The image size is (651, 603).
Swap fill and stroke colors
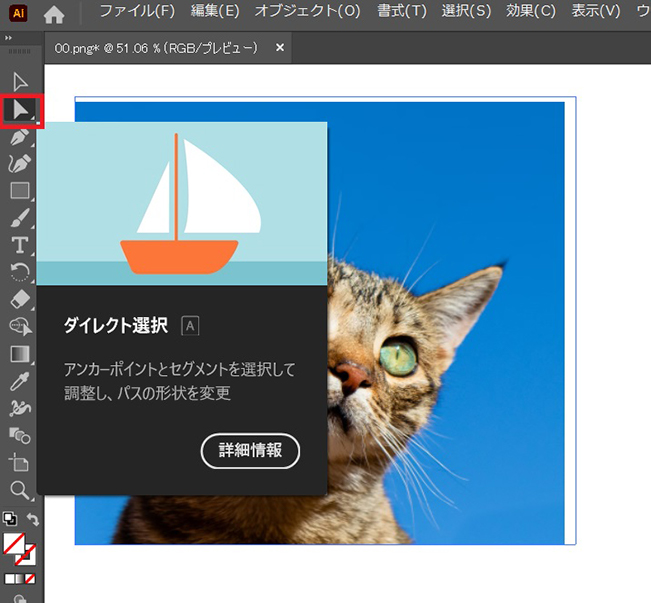pos(32,519)
